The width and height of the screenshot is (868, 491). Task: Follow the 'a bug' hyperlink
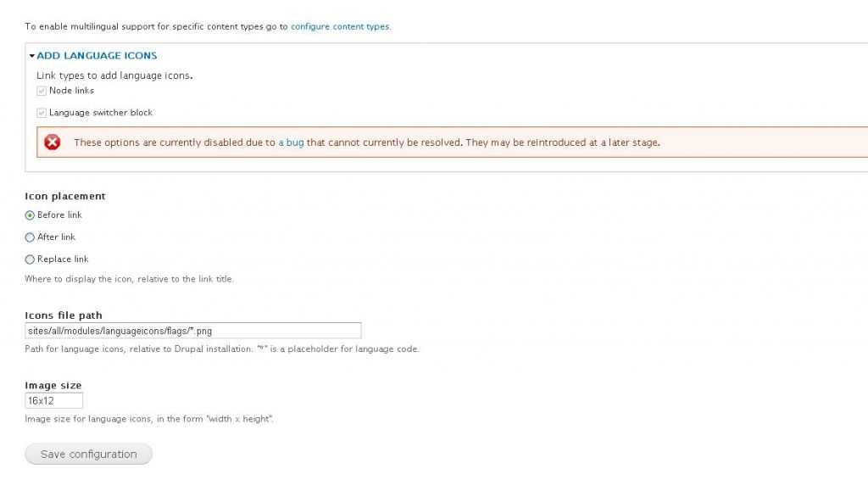tap(291, 142)
